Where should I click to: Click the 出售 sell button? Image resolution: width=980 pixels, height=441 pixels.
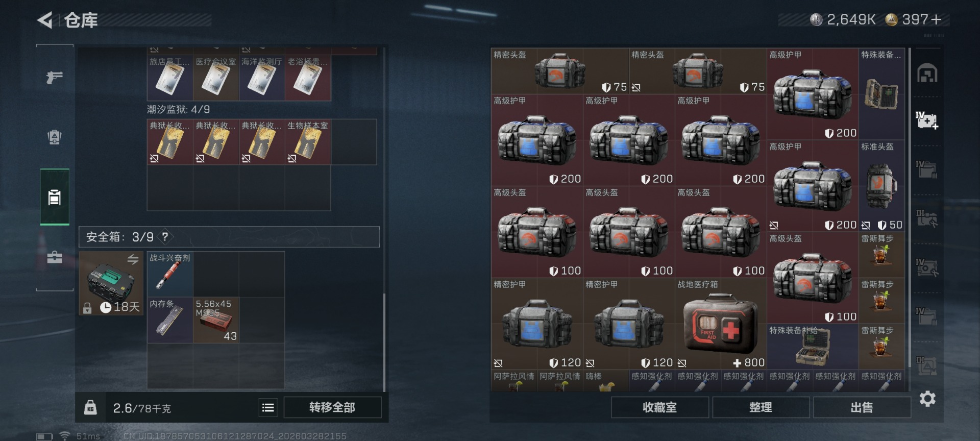pos(862,407)
